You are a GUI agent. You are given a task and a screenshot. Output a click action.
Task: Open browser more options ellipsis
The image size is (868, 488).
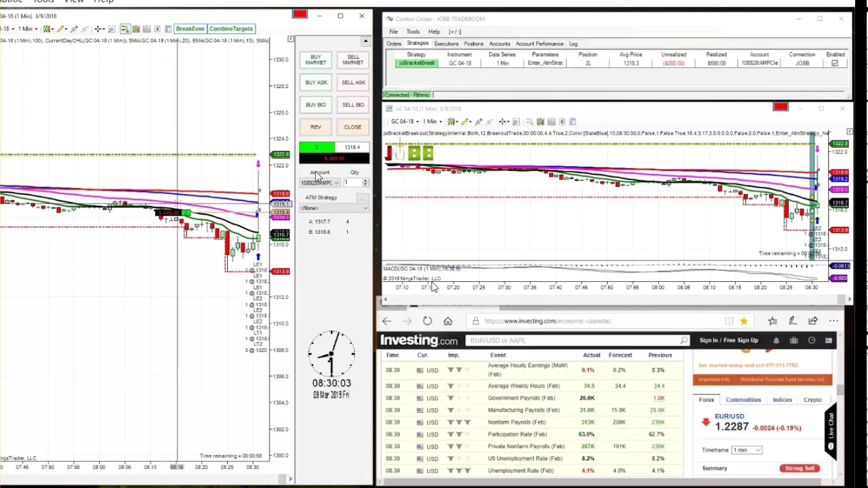833,321
